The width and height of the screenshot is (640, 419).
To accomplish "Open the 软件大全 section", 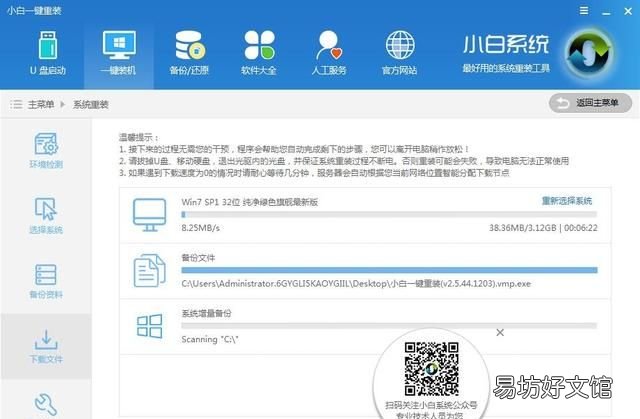I will 259,53.
